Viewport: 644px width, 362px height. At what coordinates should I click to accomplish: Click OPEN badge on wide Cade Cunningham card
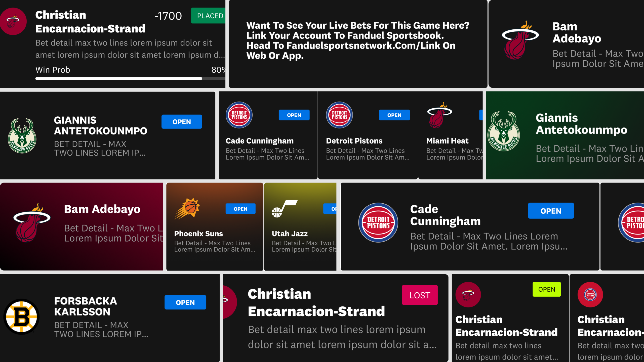[551, 211]
